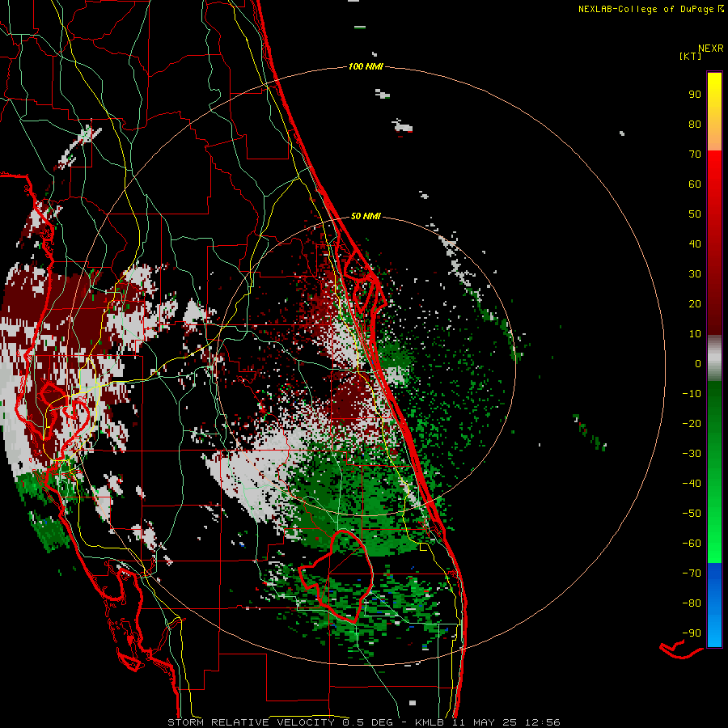The height and width of the screenshot is (728, 728).
Task: Select the "20" value on the velocity scale
Action: pos(695,303)
